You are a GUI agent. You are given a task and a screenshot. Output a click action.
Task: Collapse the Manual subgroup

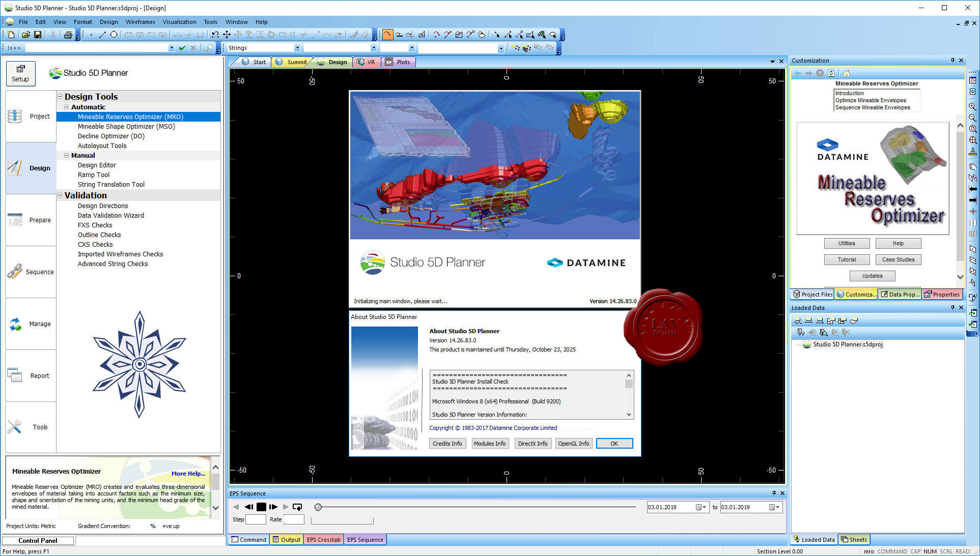pos(66,156)
